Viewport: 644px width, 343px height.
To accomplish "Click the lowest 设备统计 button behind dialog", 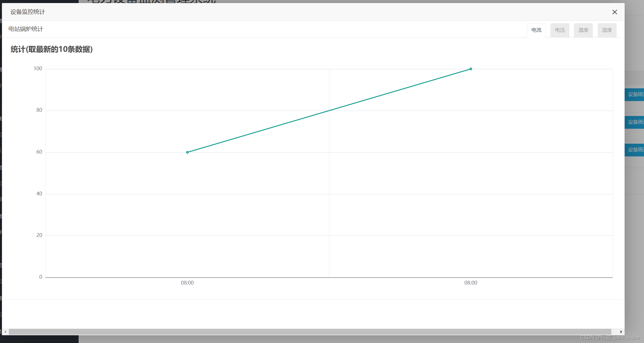I will pyautogui.click(x=634, y=150).
